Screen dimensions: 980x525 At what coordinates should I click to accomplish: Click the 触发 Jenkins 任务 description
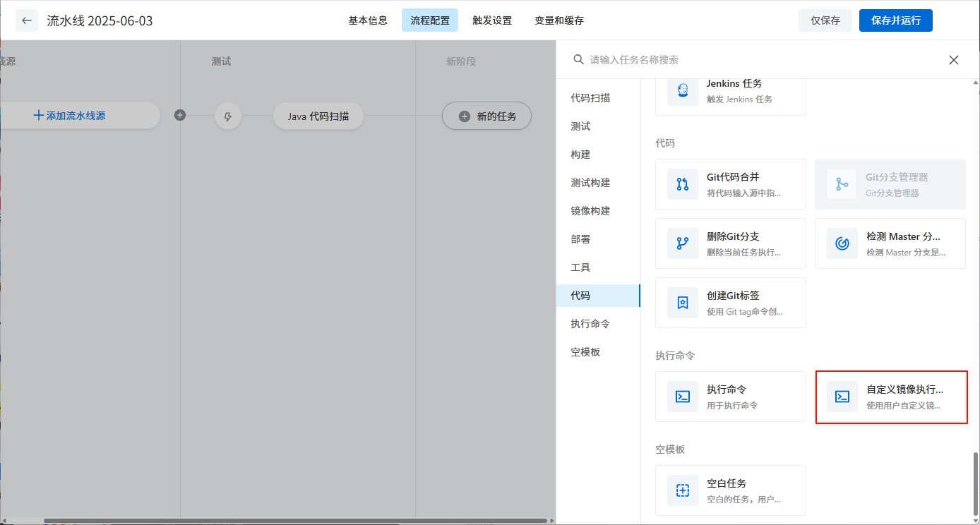click(739, 99)
